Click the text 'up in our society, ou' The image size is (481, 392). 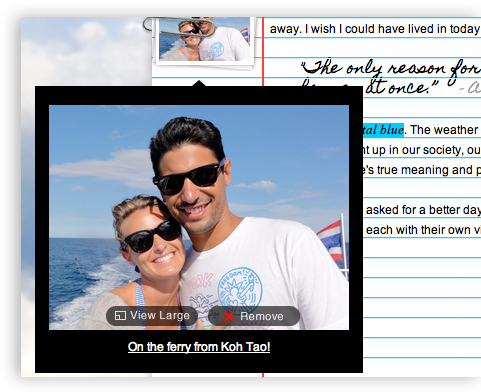coord(426,150)
